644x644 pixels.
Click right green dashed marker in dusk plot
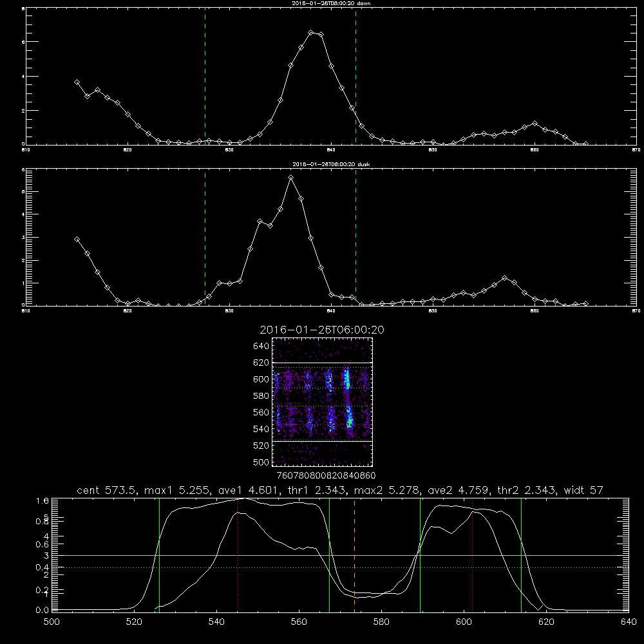[x=355, y=237]
